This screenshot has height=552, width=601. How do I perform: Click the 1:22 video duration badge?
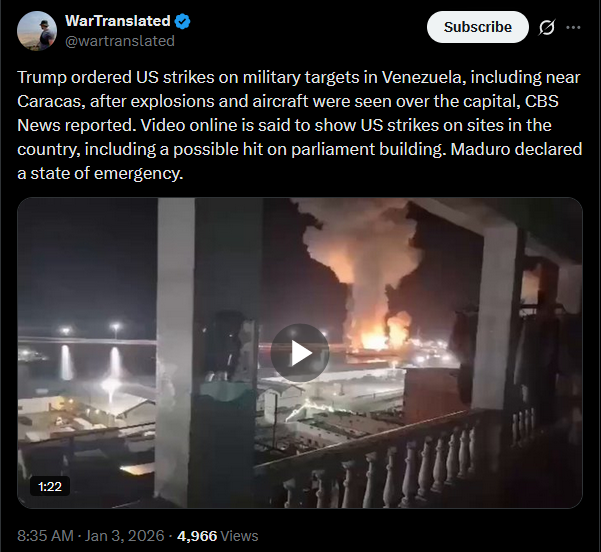50,486
